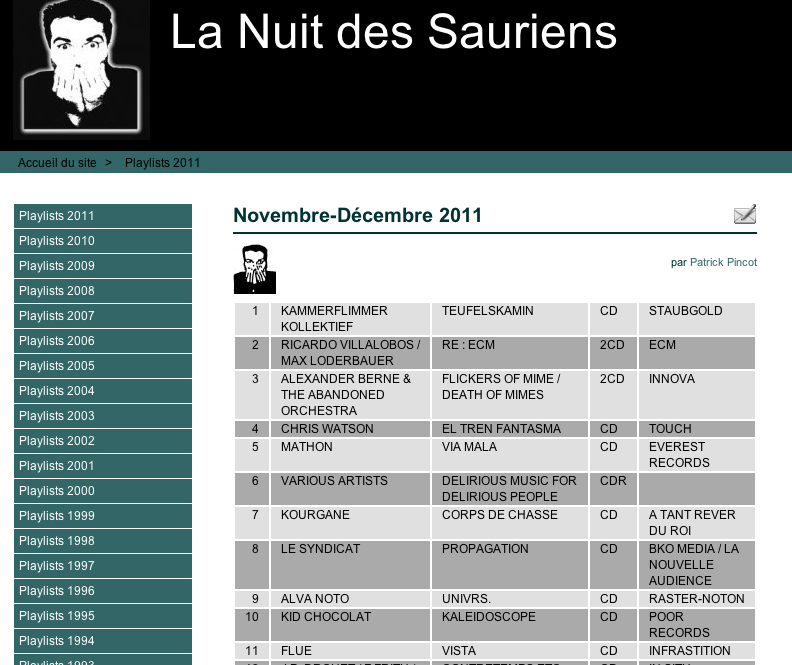Screen dimensions: 792x665
Task: Click FLUE artist cell
Action: [x=350, y=650]
